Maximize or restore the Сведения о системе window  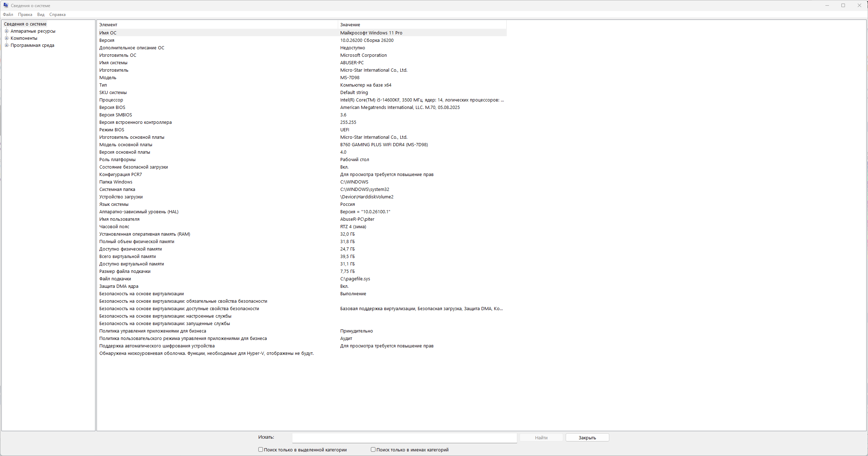(x=843, y=5)
